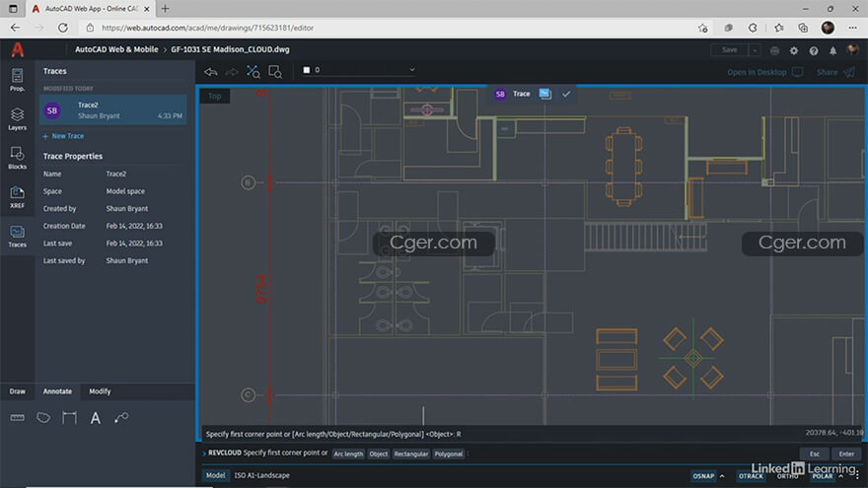Click the zoom window tool icon
The height and width of the screenshot is (488, 868).
pyautogui.click(x=275, y=71)
